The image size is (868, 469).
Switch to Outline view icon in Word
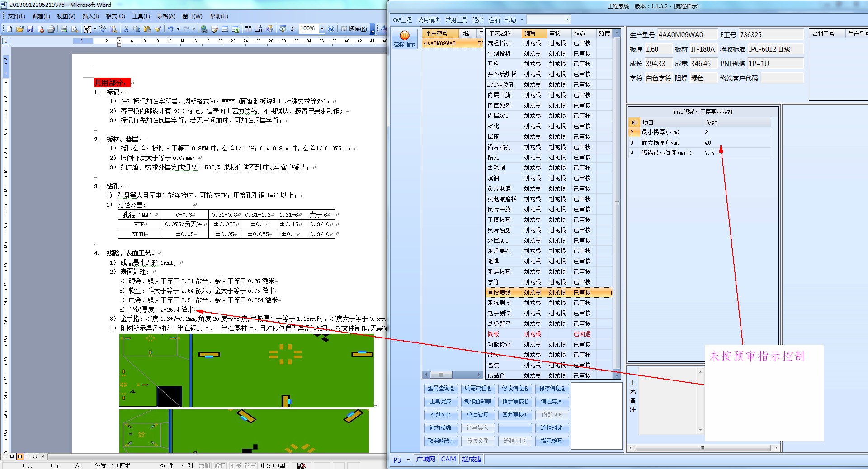28,456
